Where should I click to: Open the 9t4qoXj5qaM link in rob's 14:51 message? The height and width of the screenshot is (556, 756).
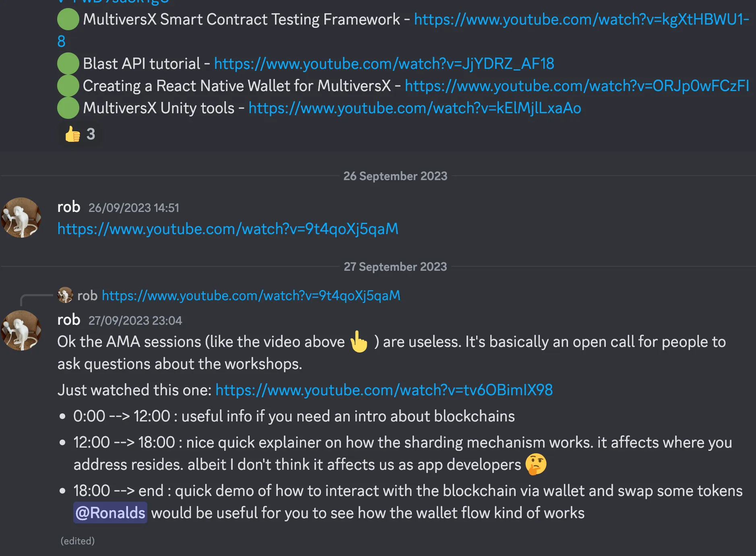click(x=227, y=229)
